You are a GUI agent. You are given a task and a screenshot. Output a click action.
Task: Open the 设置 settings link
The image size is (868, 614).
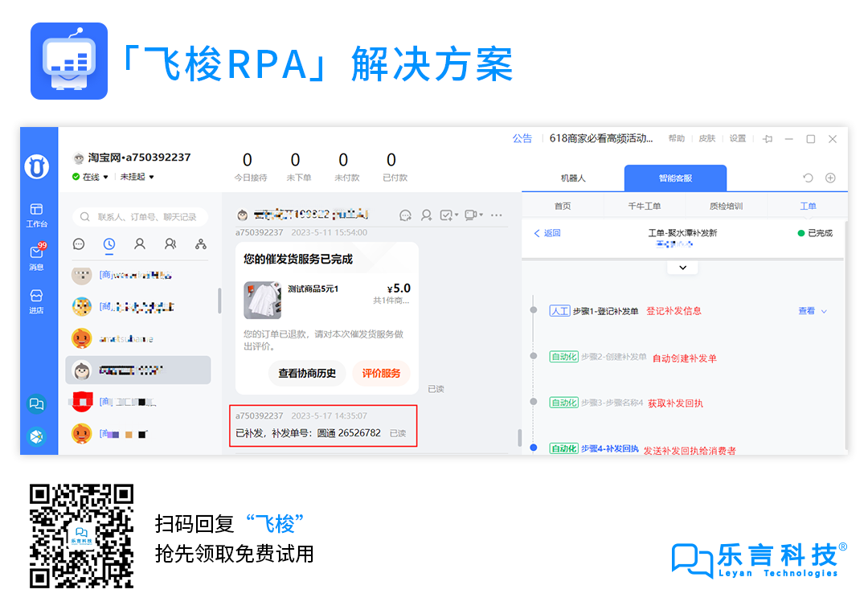click(737, 138)
